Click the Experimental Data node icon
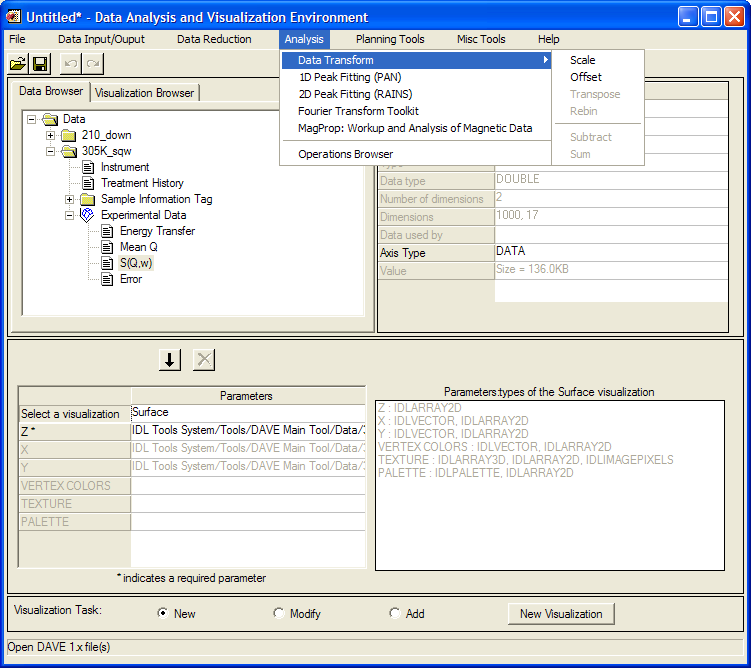This screenshot has height=668, width=751. click(x=87, y=215)
